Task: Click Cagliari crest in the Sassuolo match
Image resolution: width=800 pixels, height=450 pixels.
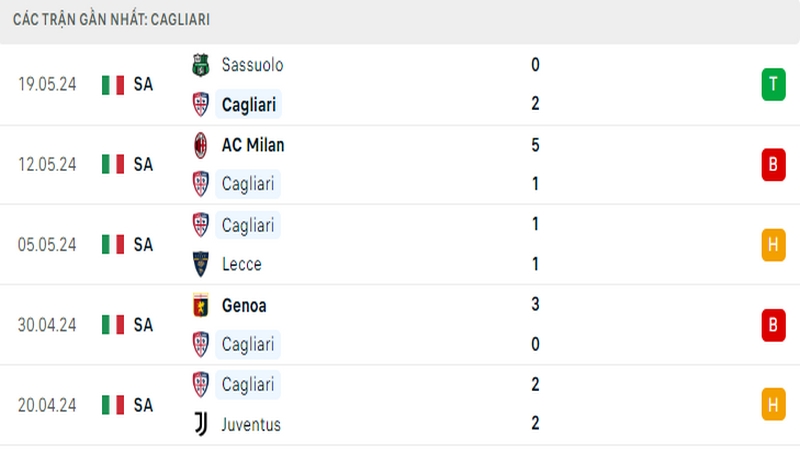Action: point(201,105)
